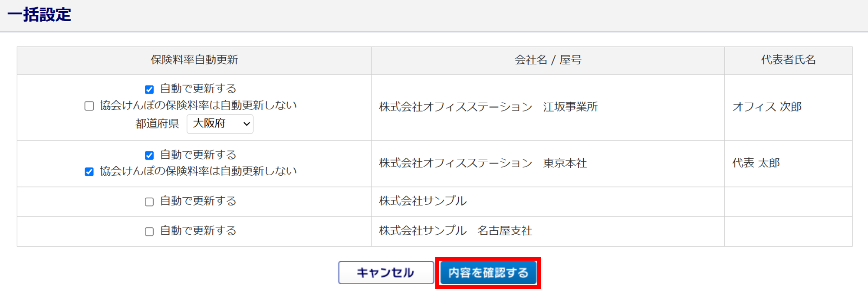
Task: Enable 自動で更新する for 名古屋支社 row
Action: coord(149,232)
